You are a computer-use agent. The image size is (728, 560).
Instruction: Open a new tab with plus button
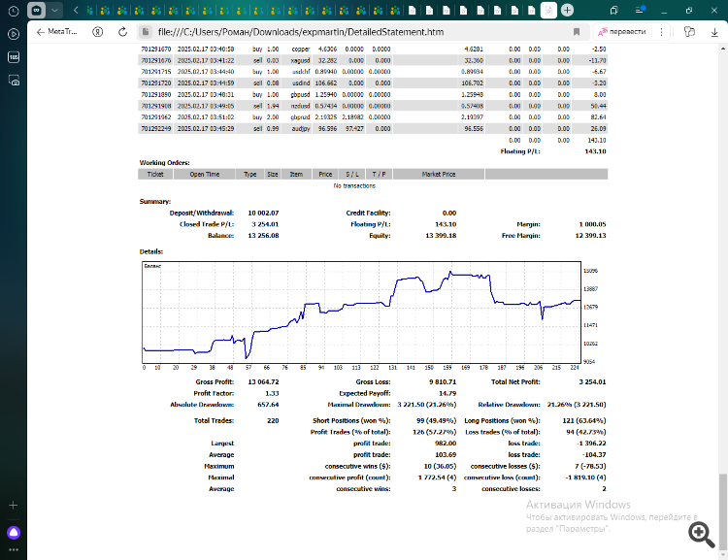click(x=568, y=11)
